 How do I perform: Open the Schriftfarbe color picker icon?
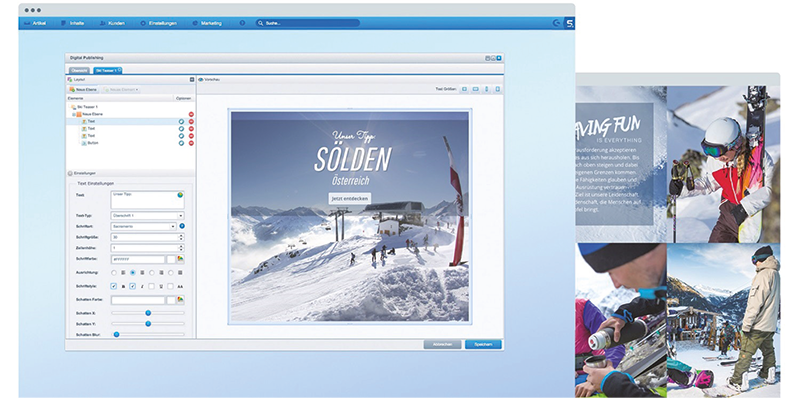tap(180, 259)
